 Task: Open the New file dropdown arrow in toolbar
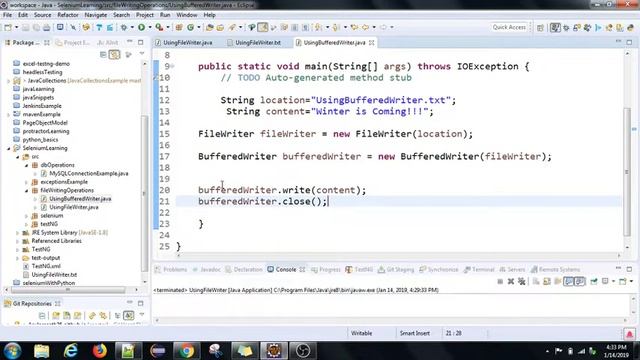point(16,27)
